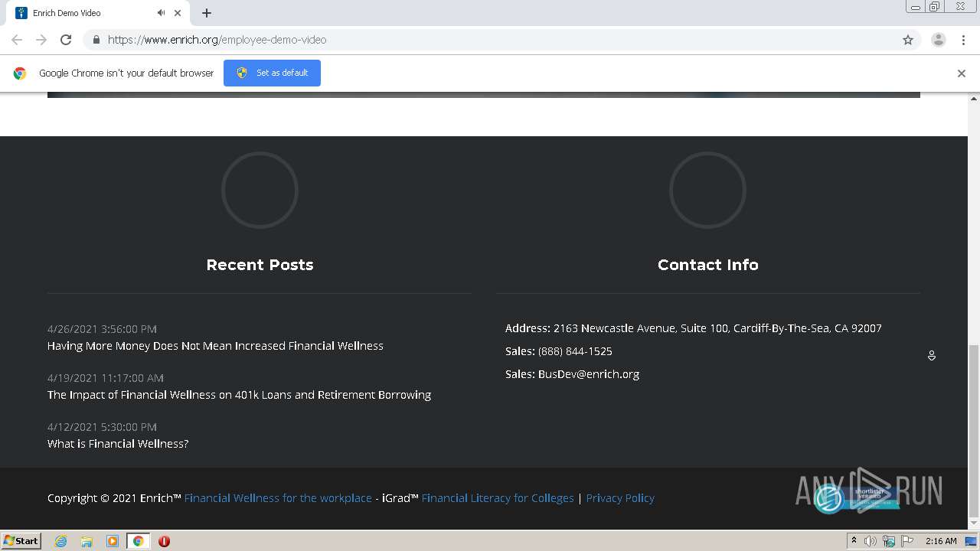
Task: Click the sales phone number (888) 844-1525
Action: pos(575,351)
